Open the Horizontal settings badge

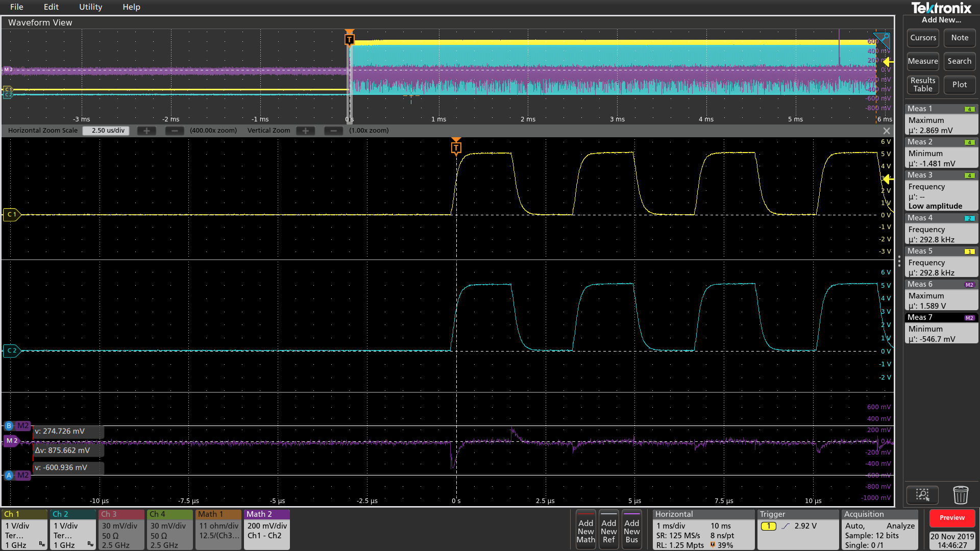tap(703, 530)
